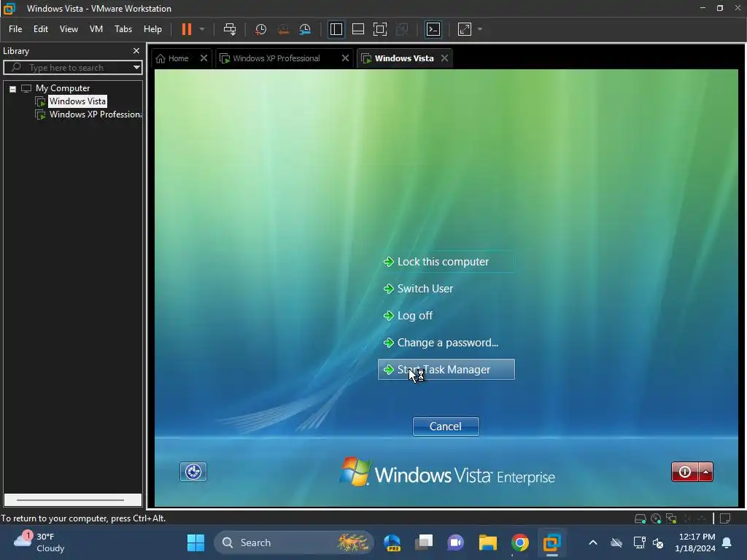Choose Lock this computer
This screenshot has height=560, width=747.
coord(446,262)
